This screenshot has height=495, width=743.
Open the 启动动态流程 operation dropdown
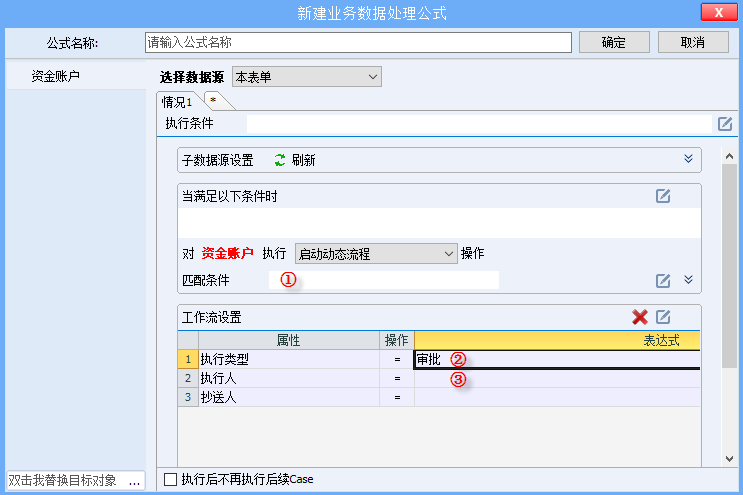tap(376, 254)
